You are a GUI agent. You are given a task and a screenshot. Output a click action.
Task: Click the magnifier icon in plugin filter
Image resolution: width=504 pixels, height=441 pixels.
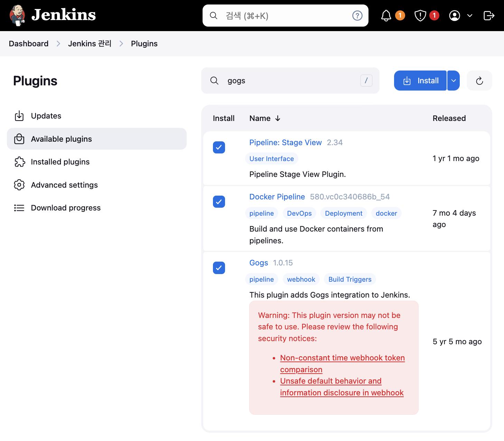click(x=214, y=81)
